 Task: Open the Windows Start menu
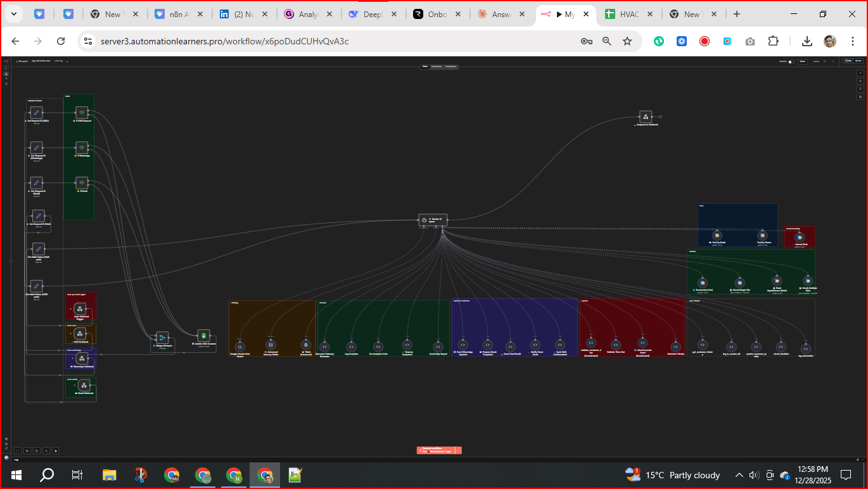pos(16,475)
